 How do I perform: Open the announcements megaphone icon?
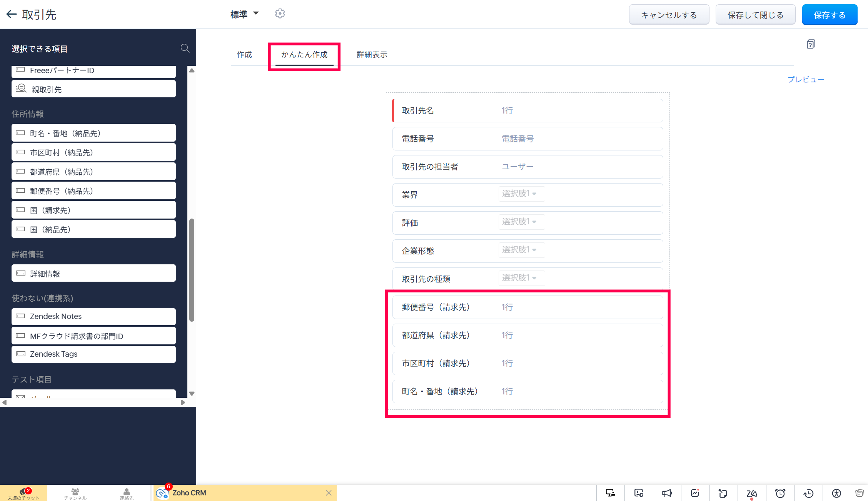(x=667, y=493)
